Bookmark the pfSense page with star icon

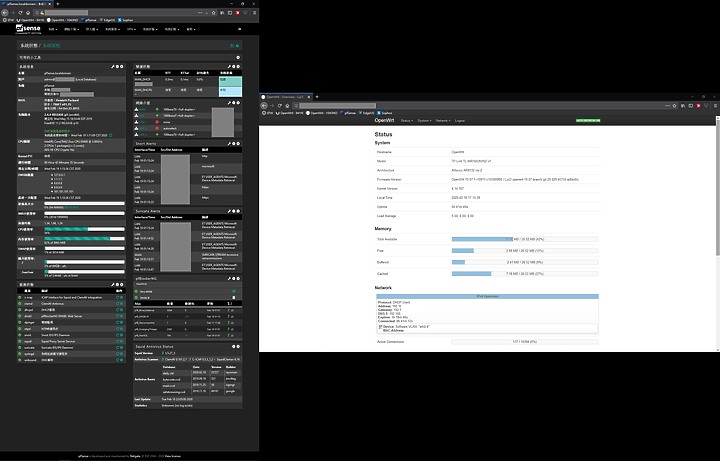pyautogui.click(x=214, y=13)
